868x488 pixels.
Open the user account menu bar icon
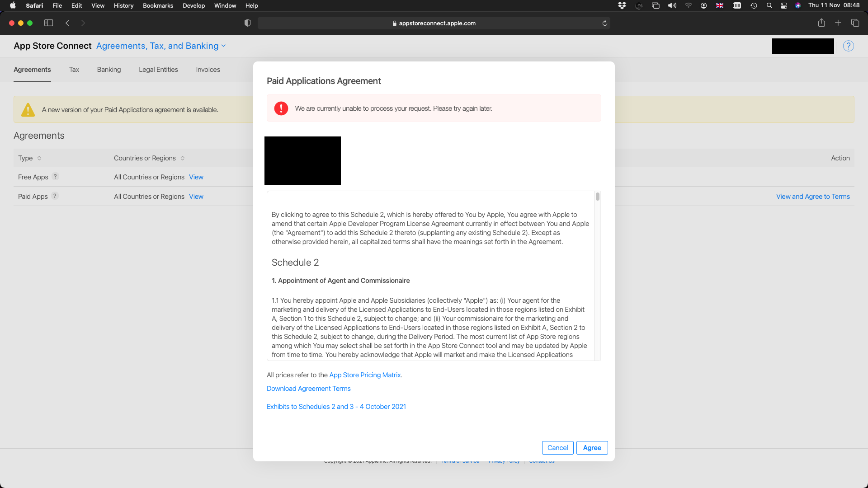(703, 5)
